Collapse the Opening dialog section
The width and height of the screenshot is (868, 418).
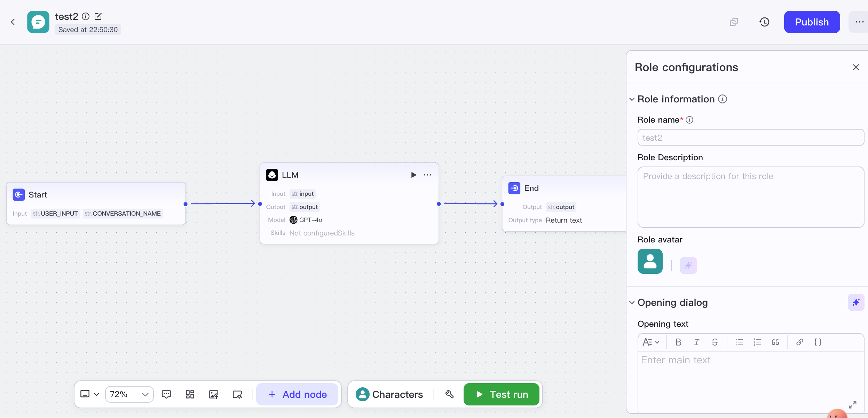[x=632, y=303]
